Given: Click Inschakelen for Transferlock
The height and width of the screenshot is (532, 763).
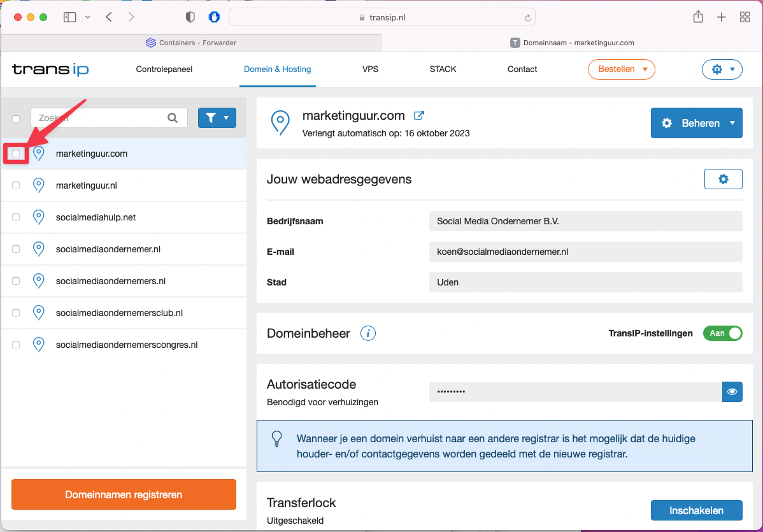Looking at the screenshot, I should (x=696, y=510).
